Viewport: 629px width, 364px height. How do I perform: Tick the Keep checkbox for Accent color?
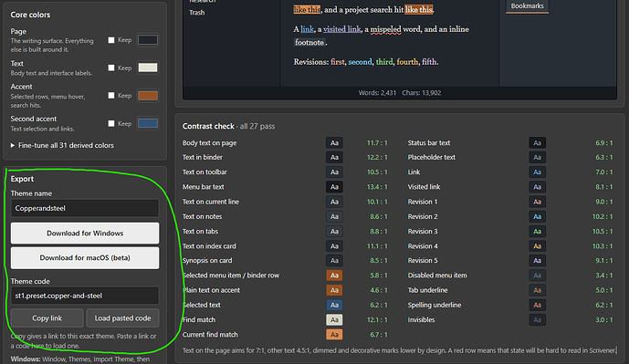tap(111, 96)
